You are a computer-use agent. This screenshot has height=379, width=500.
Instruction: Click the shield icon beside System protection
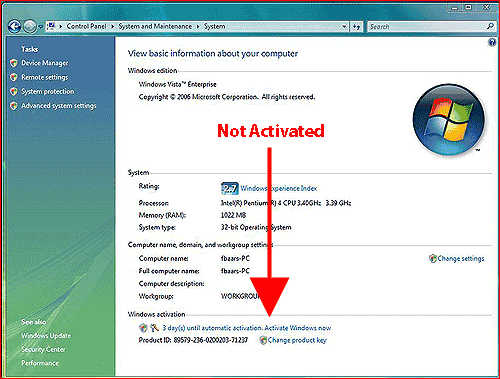click(14, 91)
